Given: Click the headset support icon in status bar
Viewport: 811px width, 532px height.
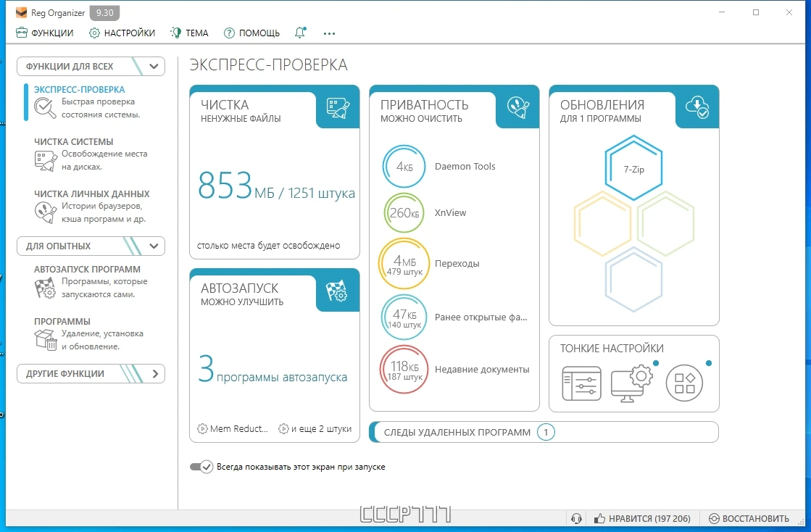Looking at the screenshot, I should coord(576,518).
